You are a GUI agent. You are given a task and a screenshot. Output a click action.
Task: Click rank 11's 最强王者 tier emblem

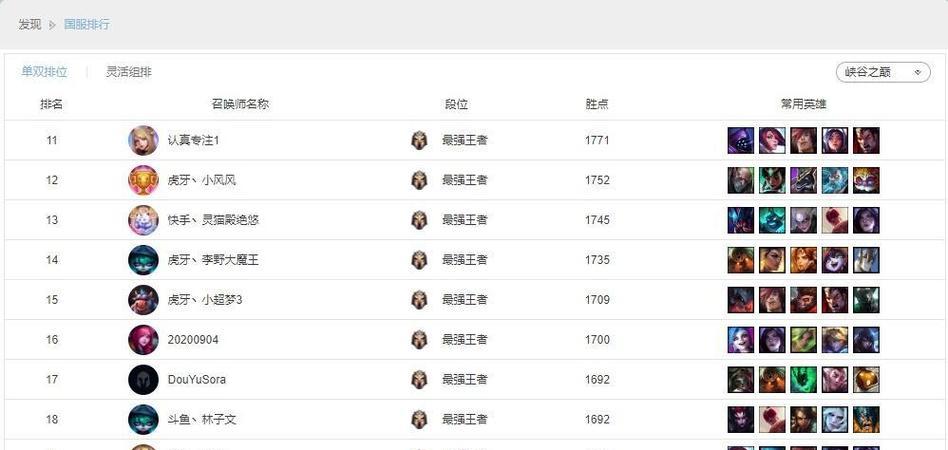pos(419,140)
